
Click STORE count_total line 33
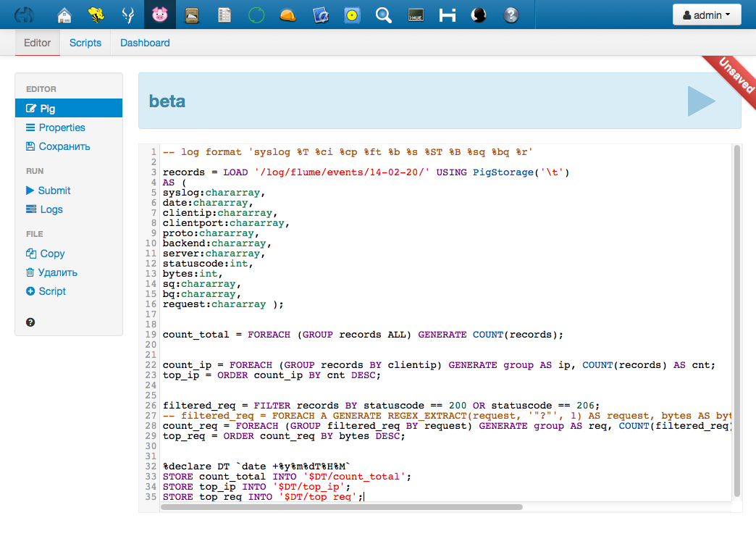(x=287, y=476)
